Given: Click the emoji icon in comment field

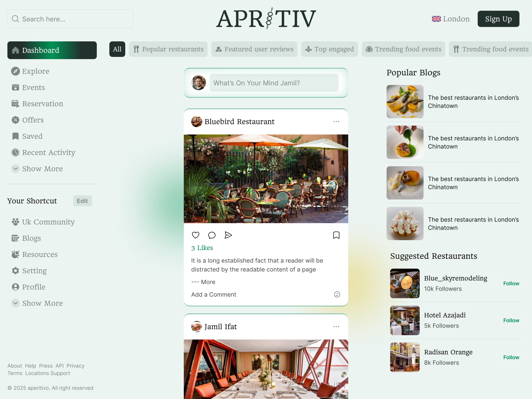Looking at the screenshot, I should coord(337,295).
